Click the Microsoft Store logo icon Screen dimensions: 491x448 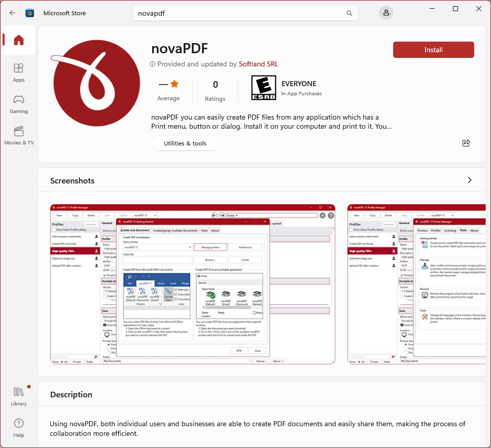point(30,13)
